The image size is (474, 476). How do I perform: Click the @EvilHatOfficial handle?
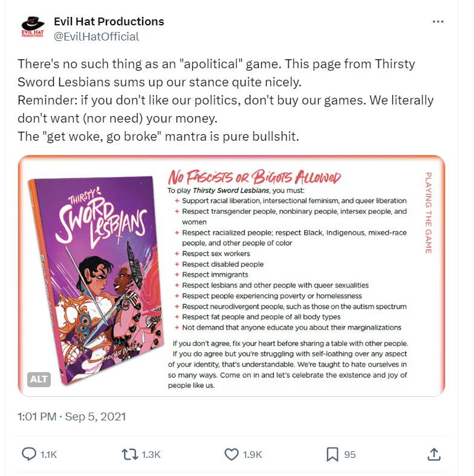pyautogui.click(x=96, y=36)
